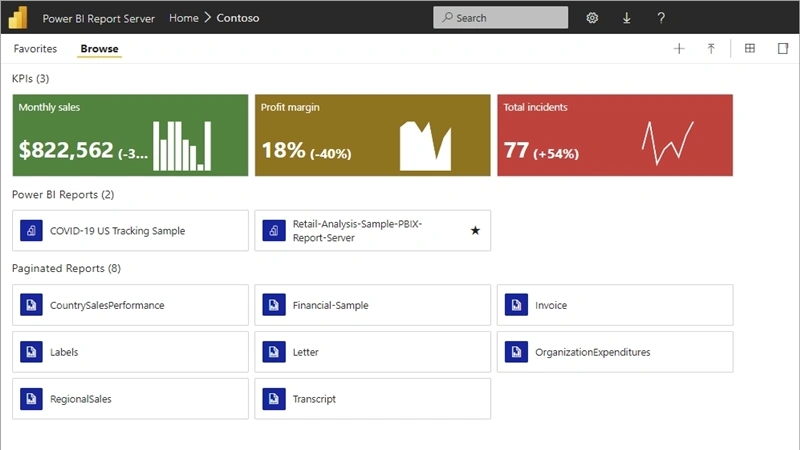Open the Labels report name
This screenshot has height=450, width=800.
pyautogui.click(x=64, y=352)
